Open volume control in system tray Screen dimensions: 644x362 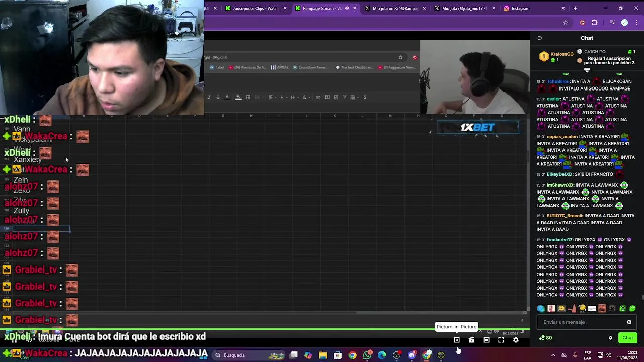[x=608, y=355]
